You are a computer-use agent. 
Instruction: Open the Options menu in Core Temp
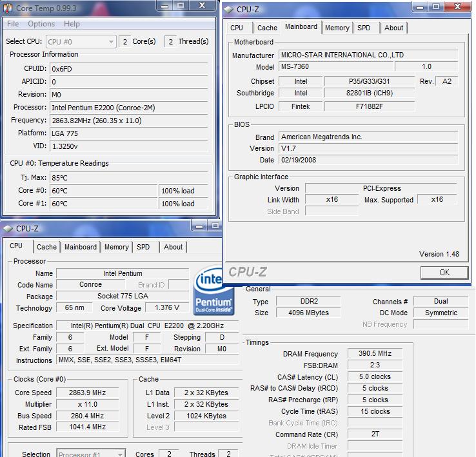click(41, 24)
